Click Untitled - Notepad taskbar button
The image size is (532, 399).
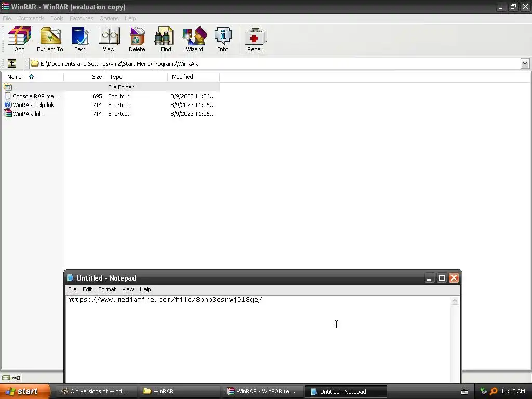click(x=345, y=392)
